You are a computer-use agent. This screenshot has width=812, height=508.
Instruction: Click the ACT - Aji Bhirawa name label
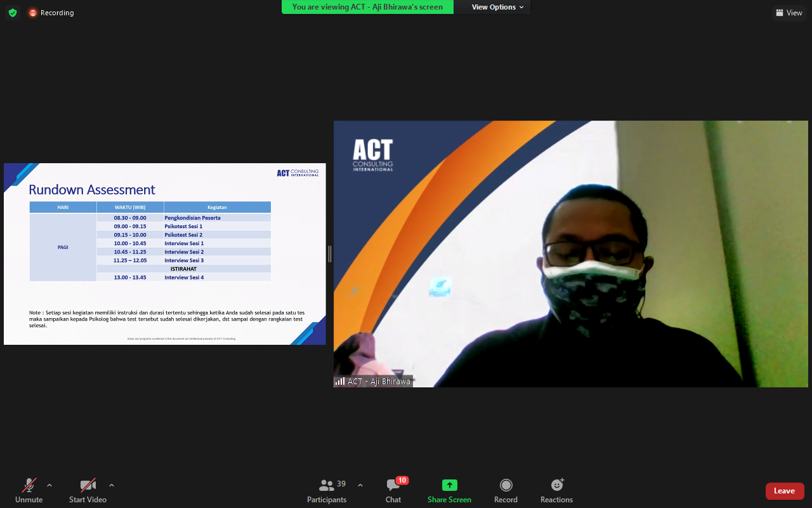[374, 382]
